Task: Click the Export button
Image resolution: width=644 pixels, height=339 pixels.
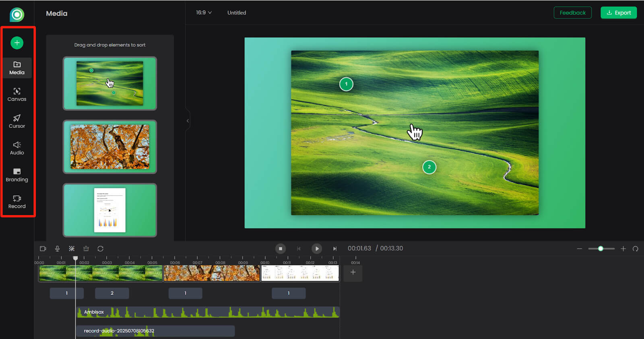Action: [619, 12]
